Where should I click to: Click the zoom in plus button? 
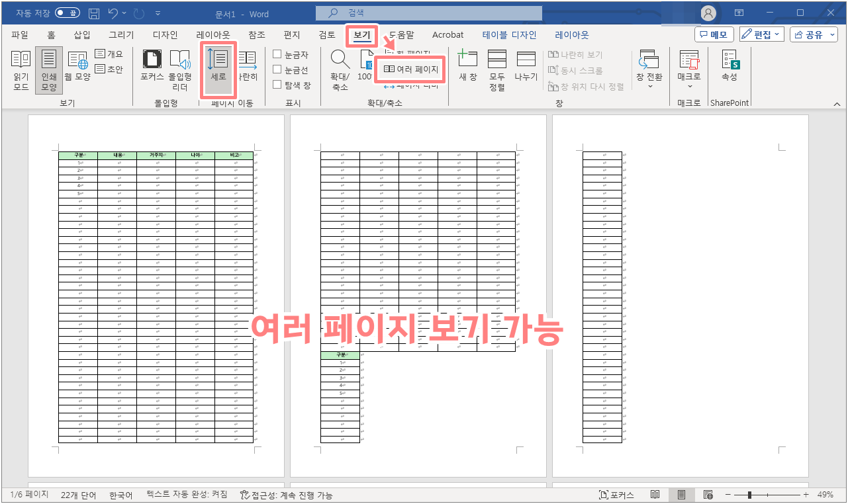pyautogui.click(x=806, y=495)
